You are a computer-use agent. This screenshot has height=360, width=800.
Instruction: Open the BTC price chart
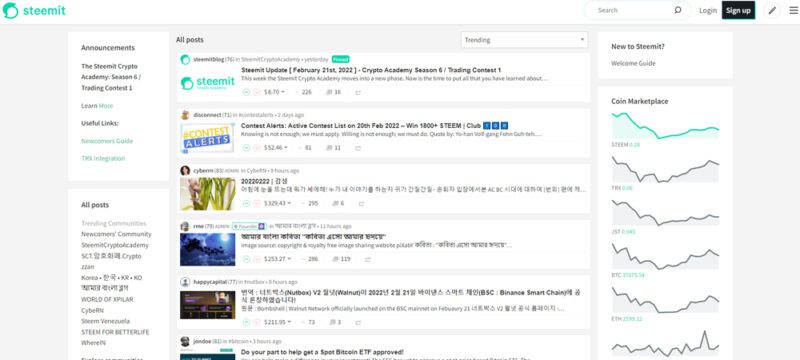pyautogui.click(x=665, y=256)
